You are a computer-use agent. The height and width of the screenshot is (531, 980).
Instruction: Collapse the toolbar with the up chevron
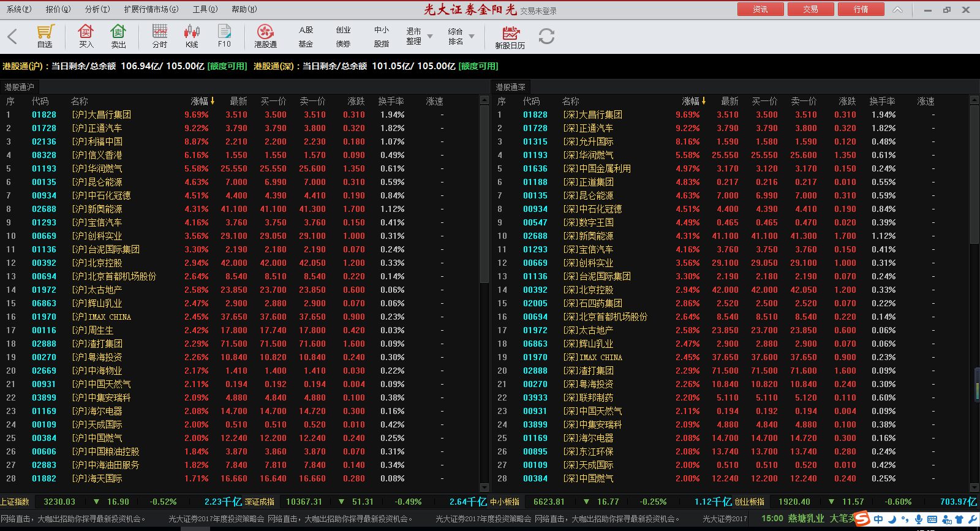point(897,10)
